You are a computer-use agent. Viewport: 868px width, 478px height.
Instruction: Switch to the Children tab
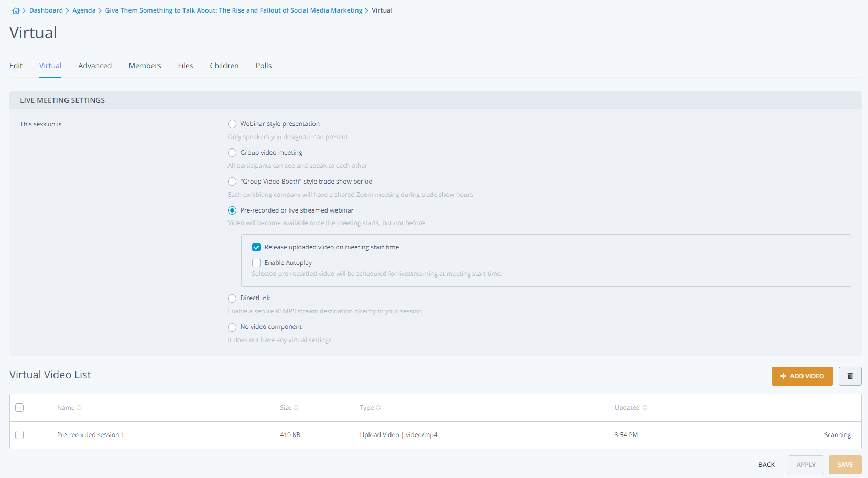[224, 66]
